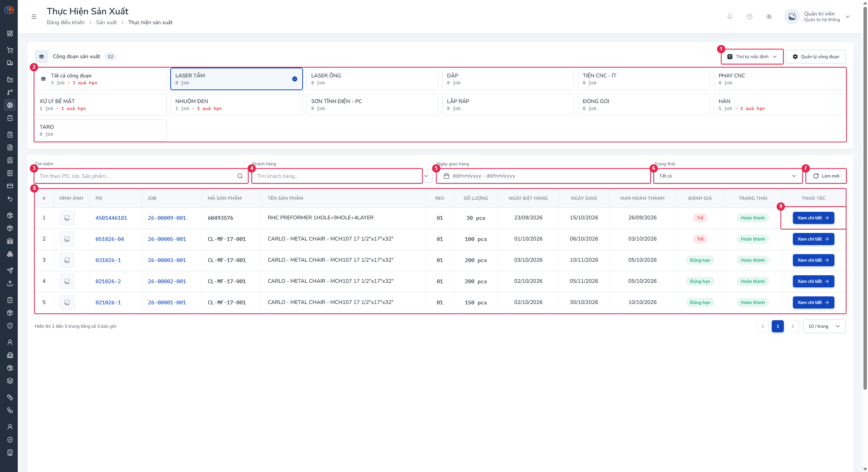Viewport: 868px width, 472px height.
Task: Go to Bảng điều khiển breadcrumb
Action: click(66, 22)
